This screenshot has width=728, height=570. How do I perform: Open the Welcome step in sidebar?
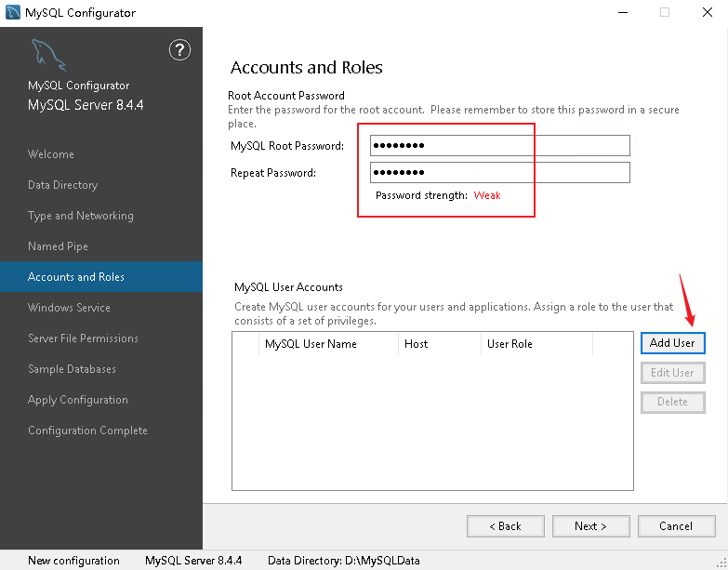(x=51, y=154)
